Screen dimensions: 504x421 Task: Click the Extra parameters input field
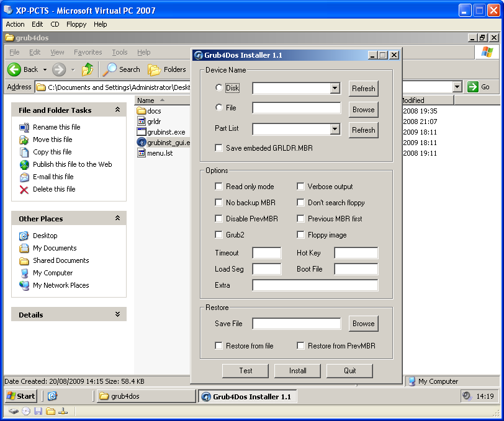[x=315, y=285]
